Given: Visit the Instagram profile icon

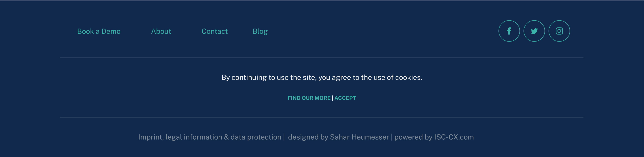Looking at the screenshot, I should click(x=559, y=31).
